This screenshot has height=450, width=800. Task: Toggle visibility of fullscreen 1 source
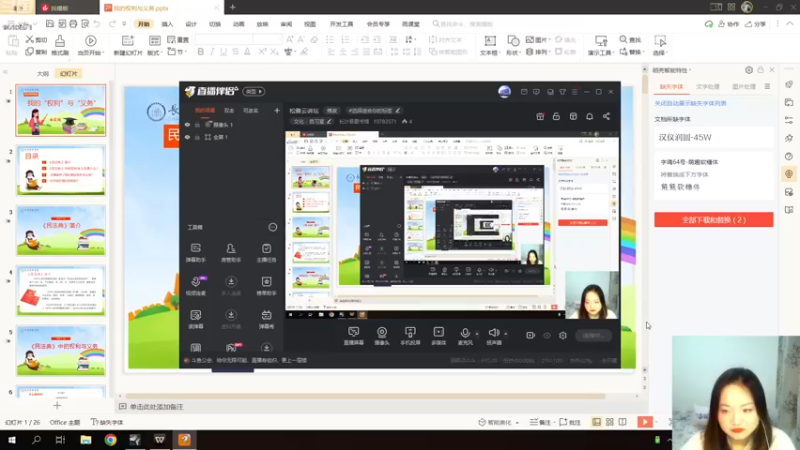[x=187, y=137]
